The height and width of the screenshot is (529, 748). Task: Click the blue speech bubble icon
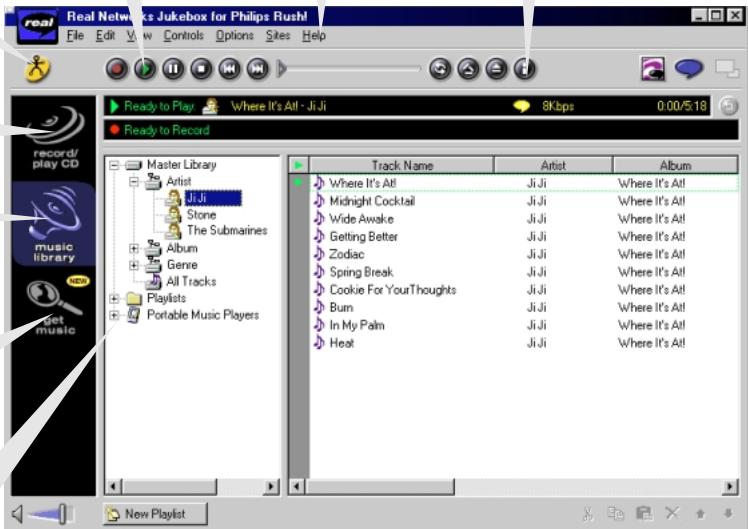[689, 69]
